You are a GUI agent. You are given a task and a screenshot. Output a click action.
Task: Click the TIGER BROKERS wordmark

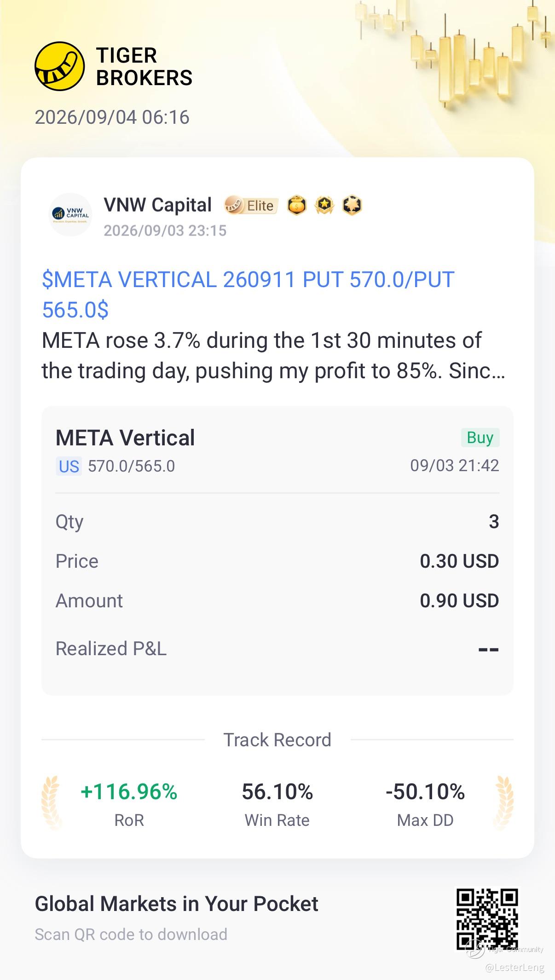coord(144,67)
